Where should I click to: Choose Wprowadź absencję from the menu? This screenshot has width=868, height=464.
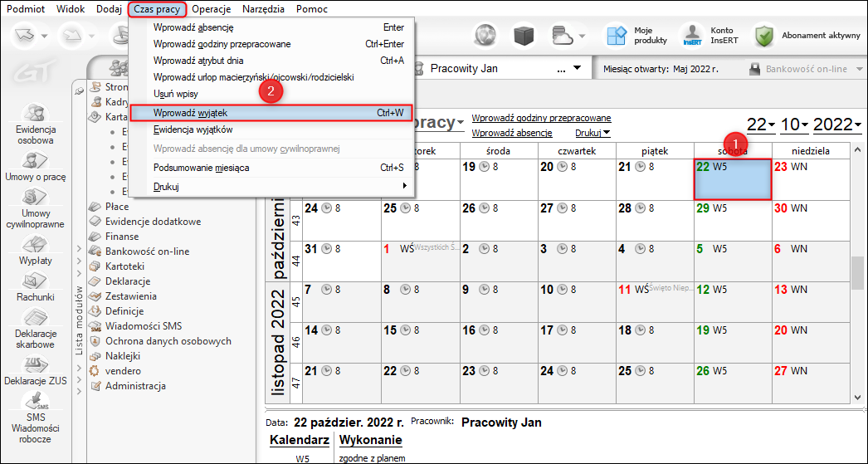pos(271,27)
